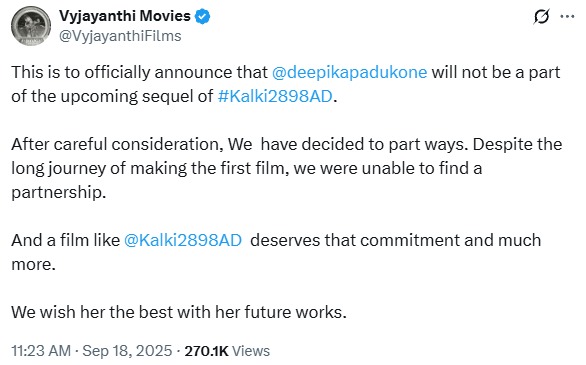Open the @VyjayanthiFilms handle link
The width and height of the screenshot is (586, 365).
120,36
